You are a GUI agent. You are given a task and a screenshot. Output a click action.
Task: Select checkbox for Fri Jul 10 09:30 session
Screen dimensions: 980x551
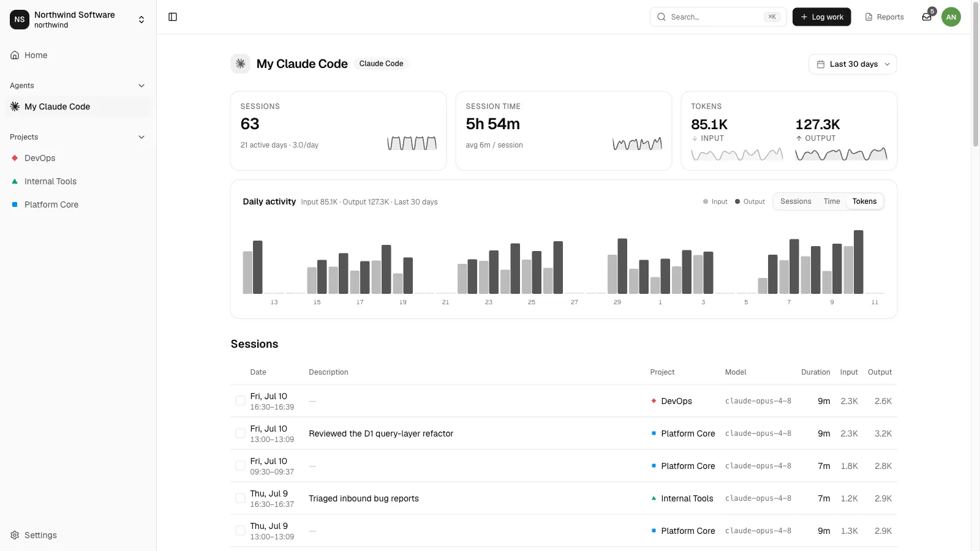(x=241, y=466)
